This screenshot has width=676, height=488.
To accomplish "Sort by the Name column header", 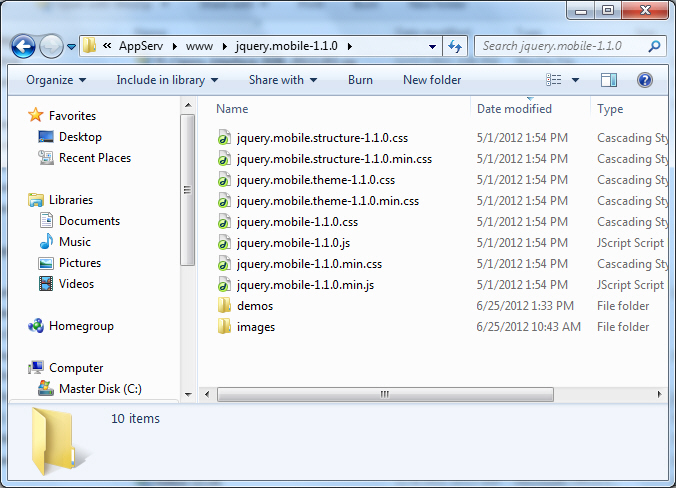I will (232, 109).
